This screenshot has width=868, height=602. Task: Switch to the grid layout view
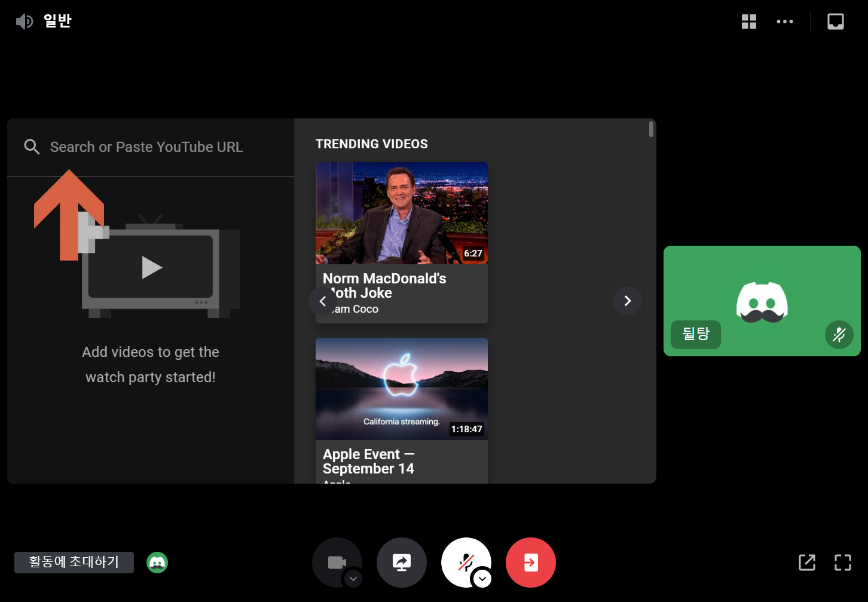tap(748, 22)
